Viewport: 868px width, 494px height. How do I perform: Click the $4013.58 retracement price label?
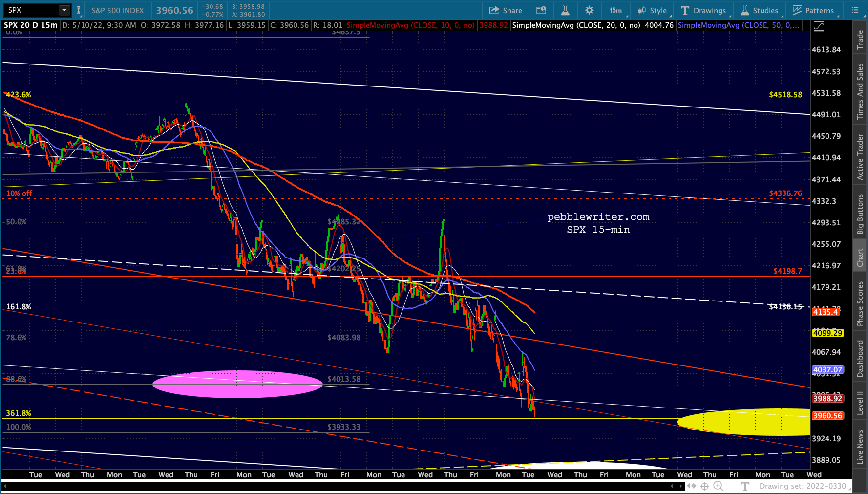[344, 379]
